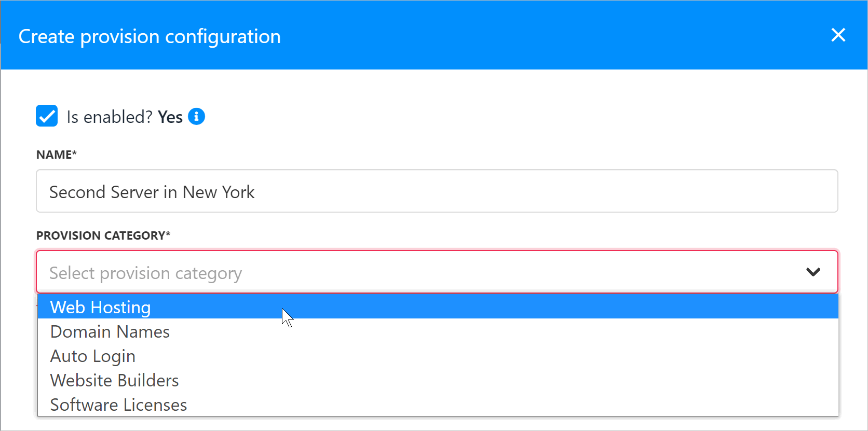This screenshot has width=868, height=431.
Task: Close the Create provision configuration dialog
Action: click(838, 35)
